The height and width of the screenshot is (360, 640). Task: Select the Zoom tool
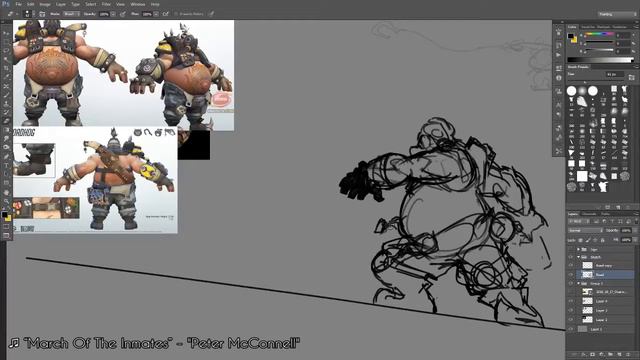[6, 201]
